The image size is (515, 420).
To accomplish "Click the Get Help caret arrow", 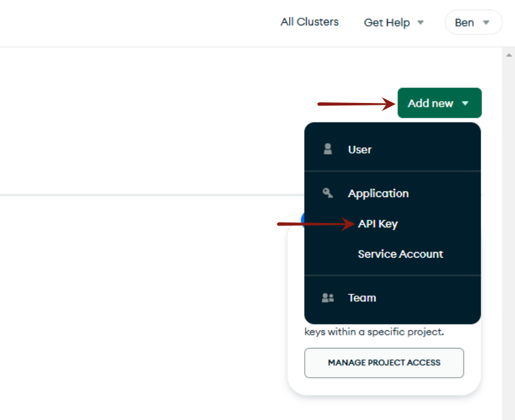I will (x=420, y=23).
